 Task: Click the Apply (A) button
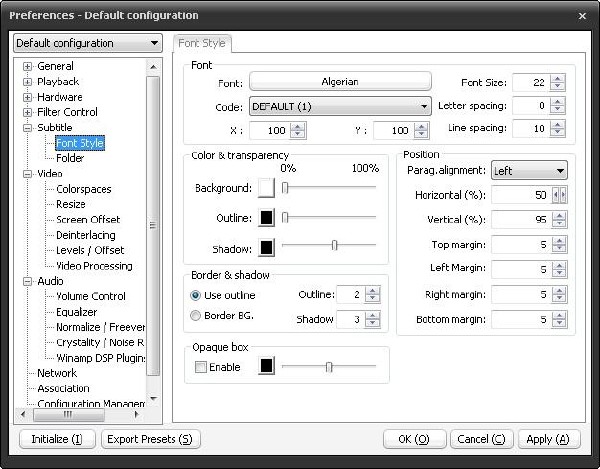click(x=548, y=439)
